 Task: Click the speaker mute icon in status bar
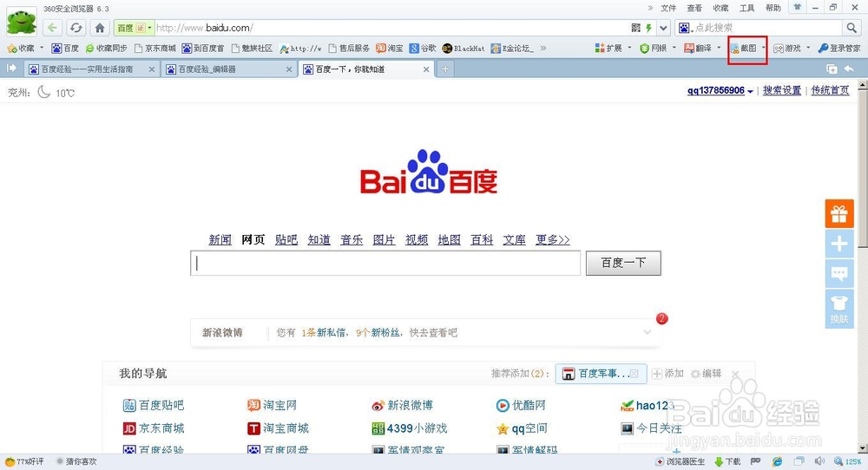click(x=820, y=461)
